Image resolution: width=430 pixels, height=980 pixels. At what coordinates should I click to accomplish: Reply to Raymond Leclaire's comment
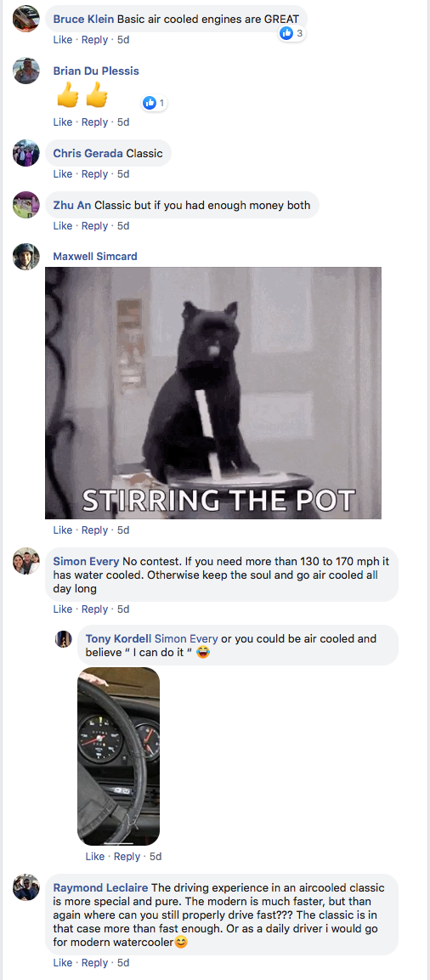click(94, 962)
